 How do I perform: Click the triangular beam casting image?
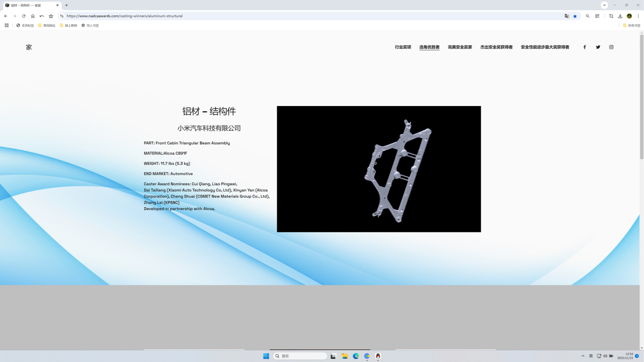click(x=379, y=169)
